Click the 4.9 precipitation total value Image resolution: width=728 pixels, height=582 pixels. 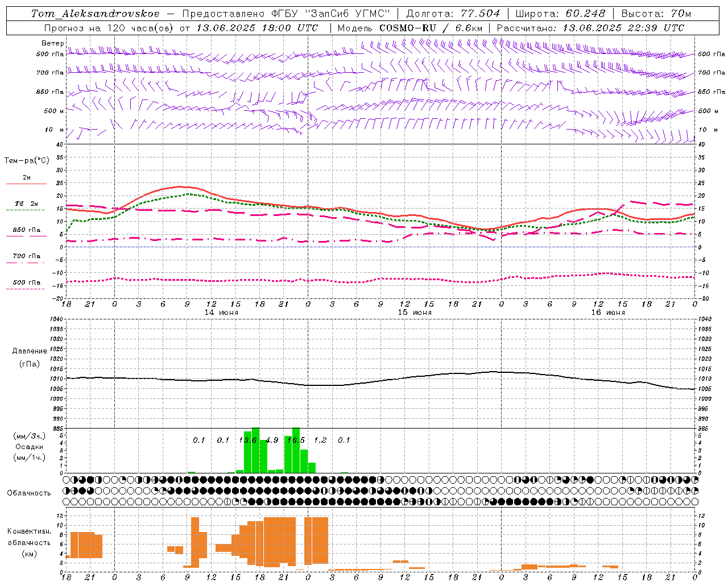272,440
